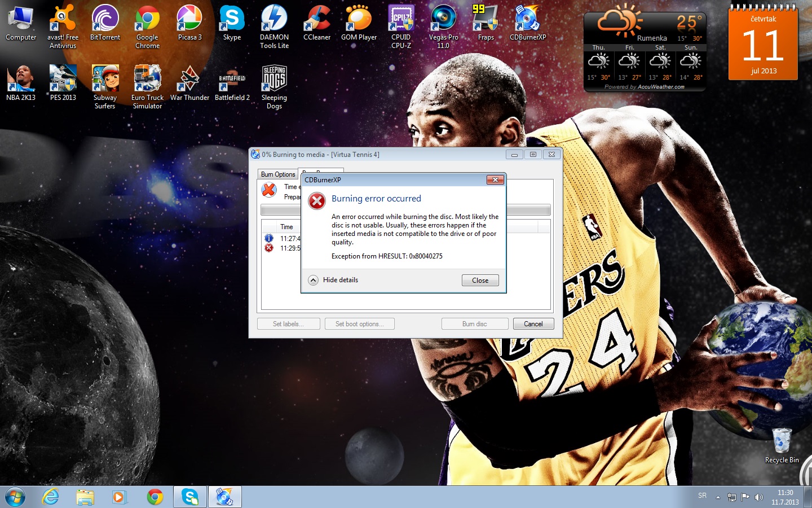Open the PES 2013 shortcut
Image resolution: width=812 pixels, height=508 pixels.
[x=63, y=83]
